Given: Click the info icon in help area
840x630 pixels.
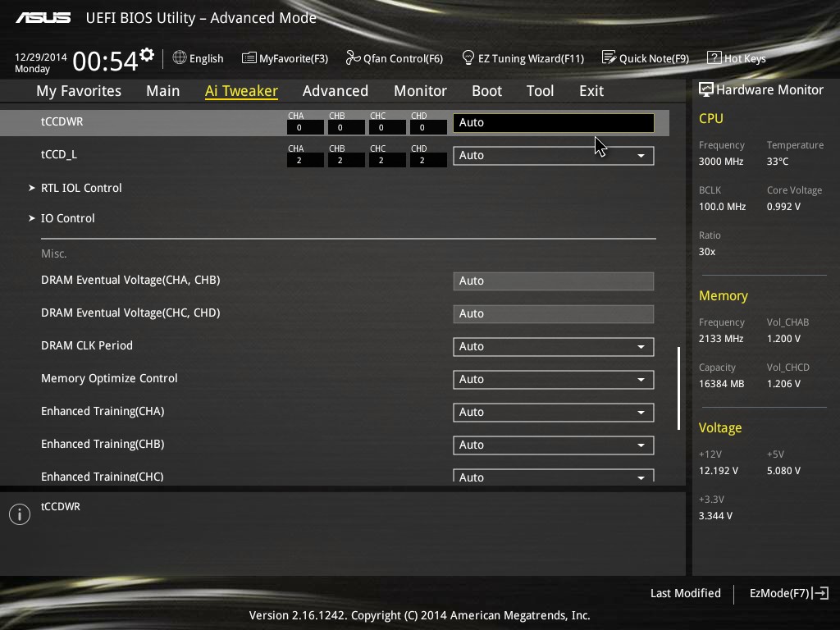Looking at the screenshot, I should pos(20,514).
